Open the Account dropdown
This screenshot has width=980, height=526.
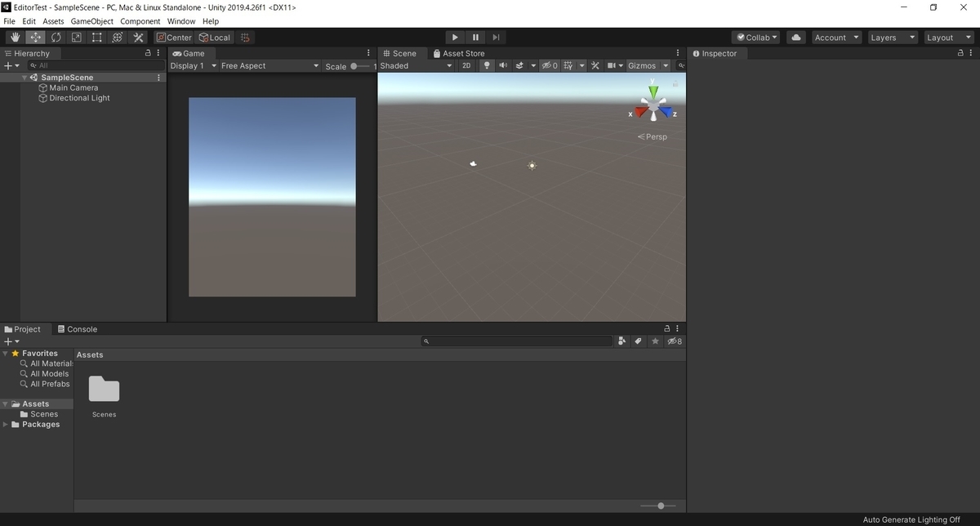pos(837,38)
